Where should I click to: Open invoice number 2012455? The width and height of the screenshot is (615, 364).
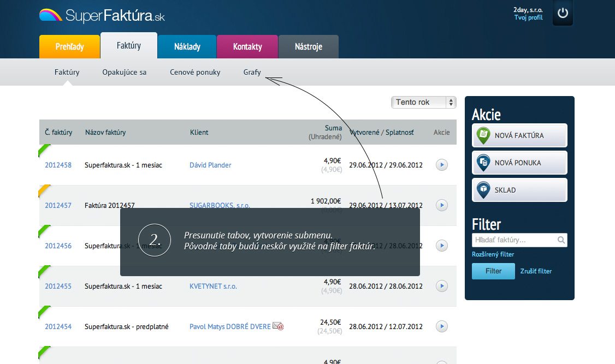pos(58,286)
